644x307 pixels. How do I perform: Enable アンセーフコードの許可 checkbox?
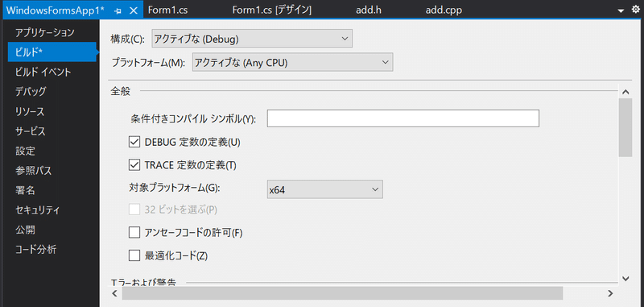point(134,233)
